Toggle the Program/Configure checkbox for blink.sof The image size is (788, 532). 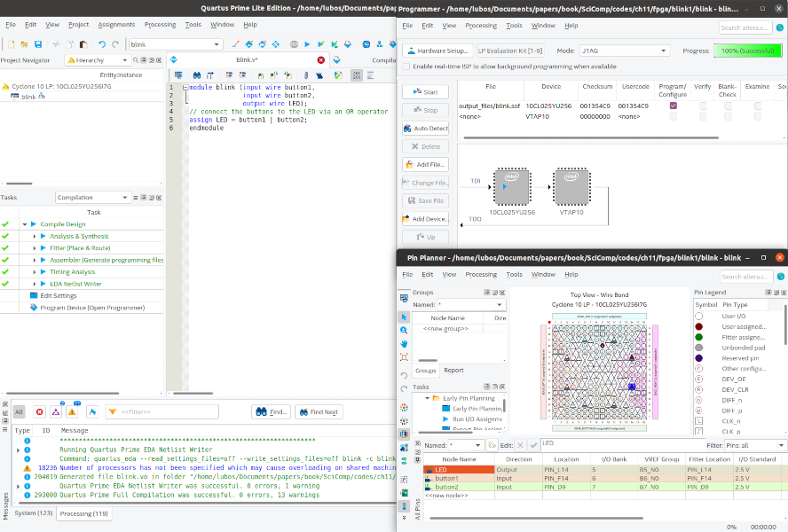(673, 106)
